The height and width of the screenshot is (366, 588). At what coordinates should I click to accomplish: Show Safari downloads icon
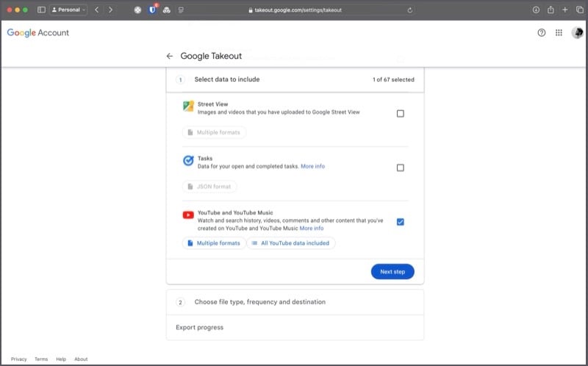pyautogui.click(x=536, y=10)
